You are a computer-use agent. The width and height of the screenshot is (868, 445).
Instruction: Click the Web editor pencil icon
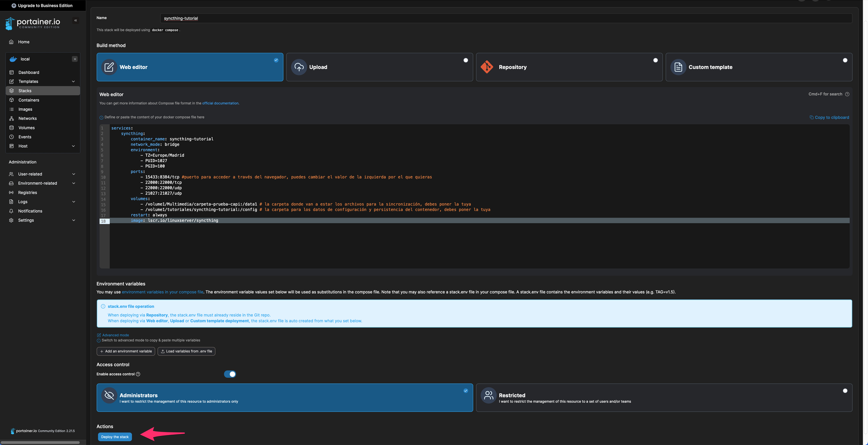109,67
